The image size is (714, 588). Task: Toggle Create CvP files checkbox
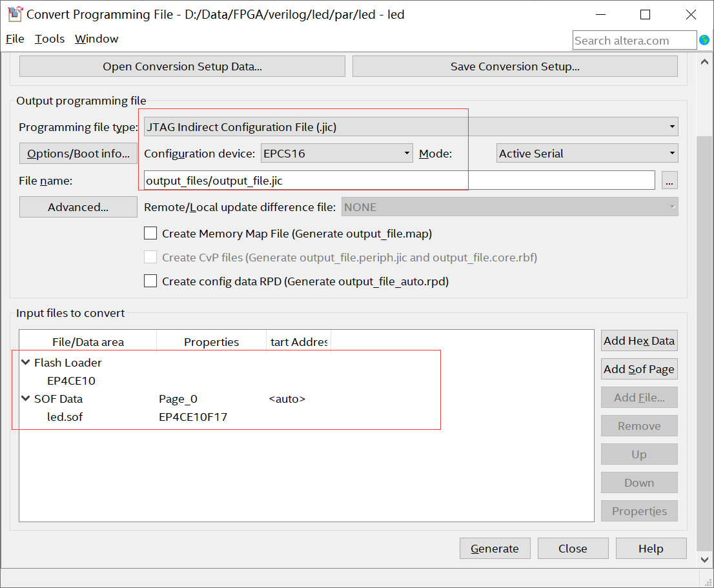tap(150, 257)
